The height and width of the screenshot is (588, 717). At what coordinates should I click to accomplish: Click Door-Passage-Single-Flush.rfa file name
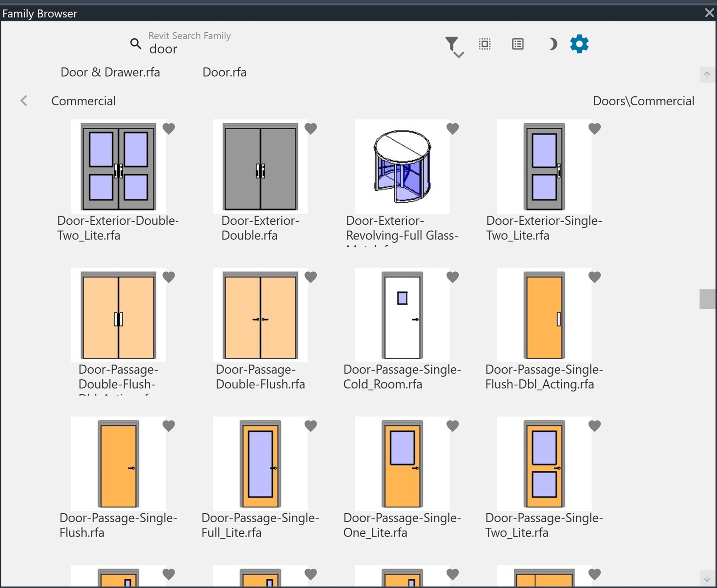tap(118, 525)
